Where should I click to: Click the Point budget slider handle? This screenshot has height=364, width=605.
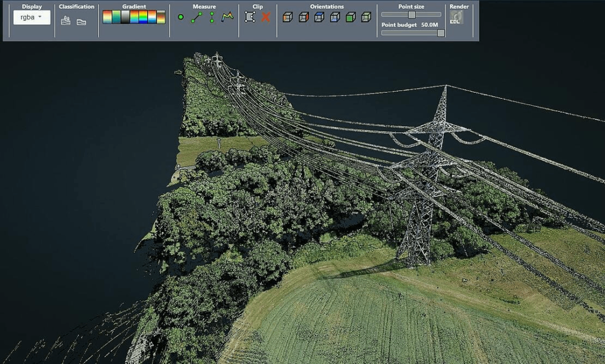pos(441,33)
